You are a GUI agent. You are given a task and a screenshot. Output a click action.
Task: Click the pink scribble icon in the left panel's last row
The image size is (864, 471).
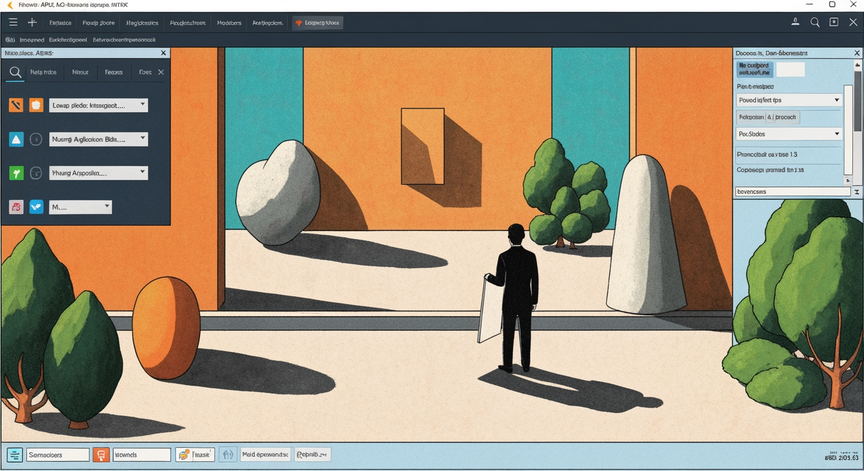pyautogui.click(x=16, y=207)
